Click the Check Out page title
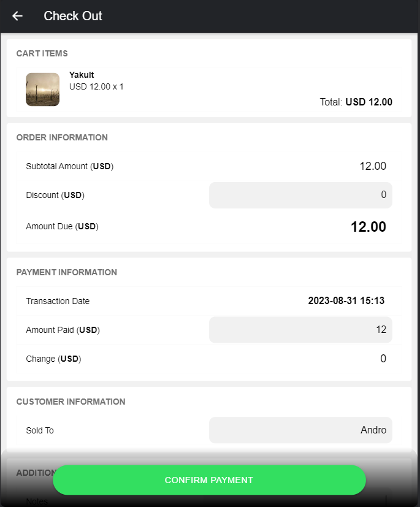Image resolution: width=420 pixels, height=507 pixels. coord(73,16)
